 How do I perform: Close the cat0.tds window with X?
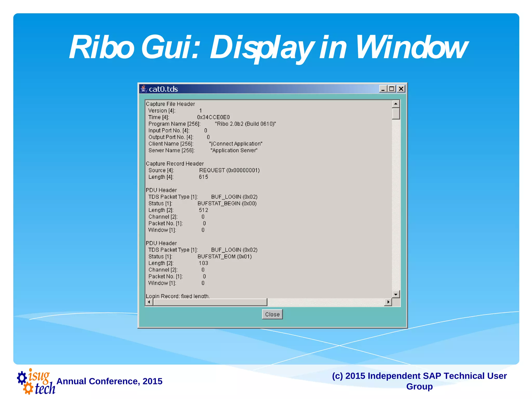point(401,89)
